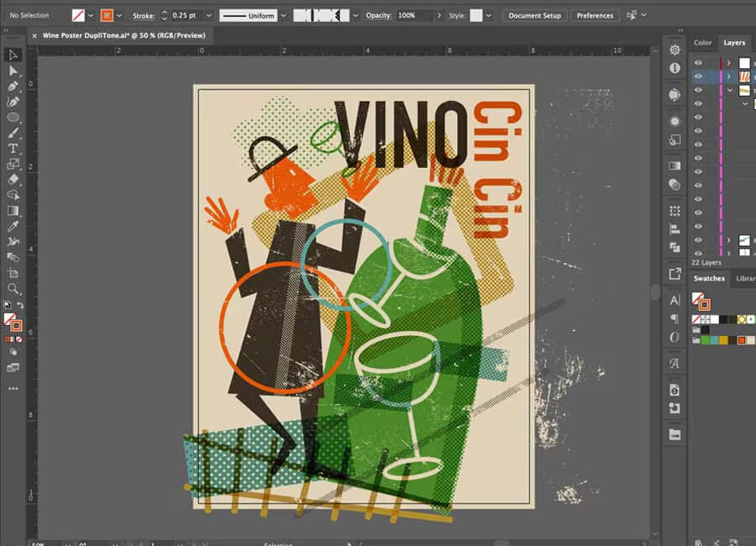
Task: Expand the first layer in Layers panel
Action: [x=729, y=63]
